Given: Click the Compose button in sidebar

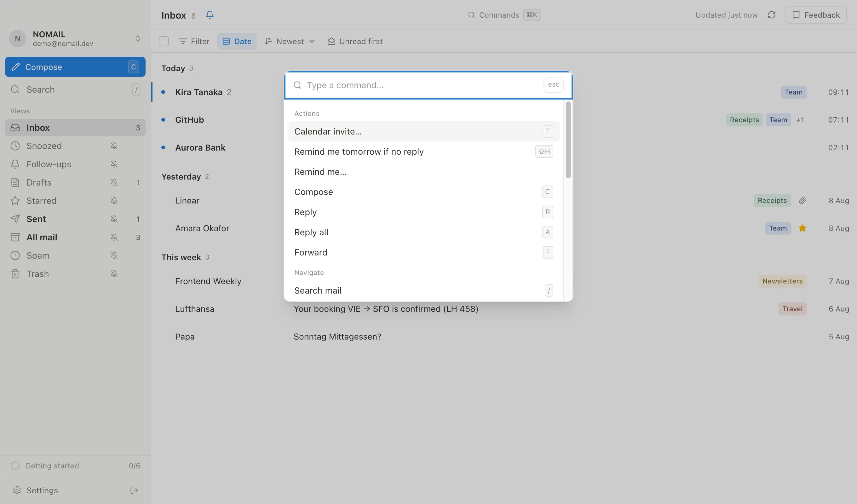Looking at the screenshot, I should pos(75,67).
